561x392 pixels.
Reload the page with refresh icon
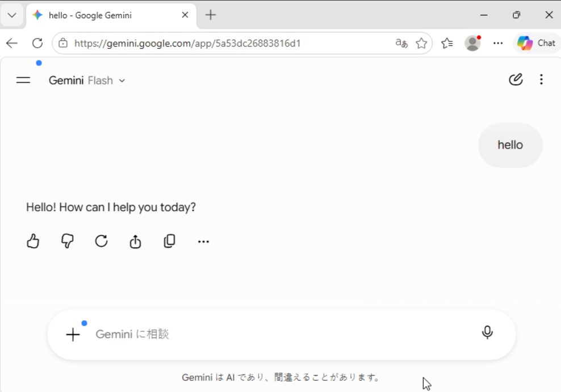point(37,43)
